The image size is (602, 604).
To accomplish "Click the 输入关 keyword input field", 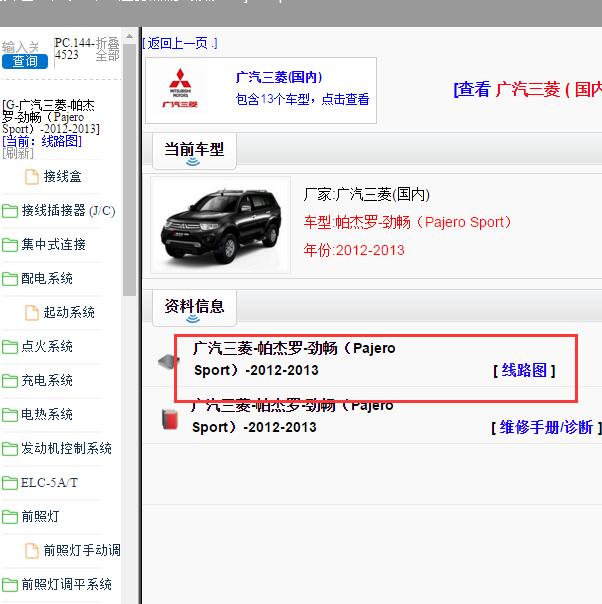I will coord(20,47).
